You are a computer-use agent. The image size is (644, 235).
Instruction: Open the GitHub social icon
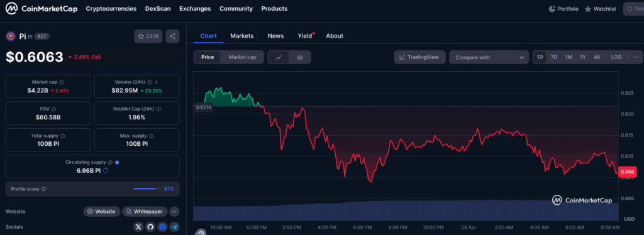pyautogui.click(x=150, y=227)
